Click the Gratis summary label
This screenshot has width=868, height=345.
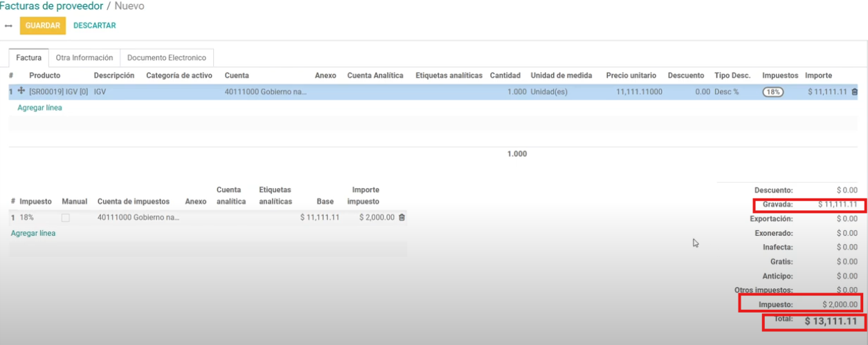coord(781,261)
